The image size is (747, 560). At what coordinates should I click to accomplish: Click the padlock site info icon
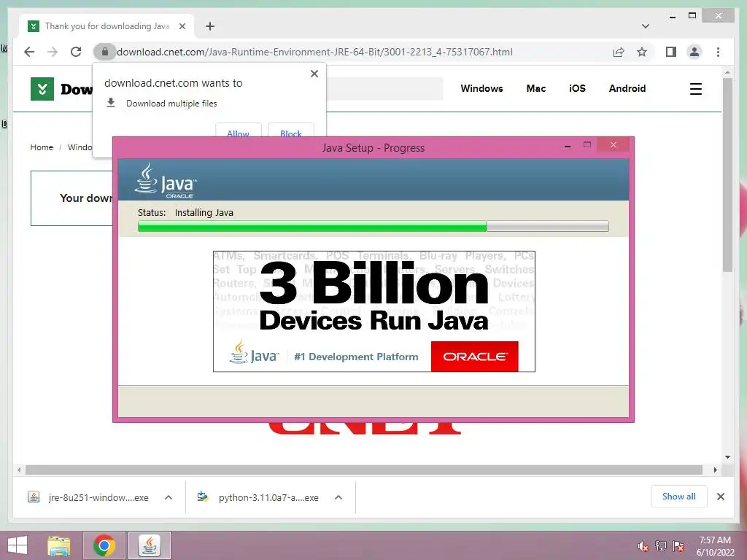pos(105,52)
